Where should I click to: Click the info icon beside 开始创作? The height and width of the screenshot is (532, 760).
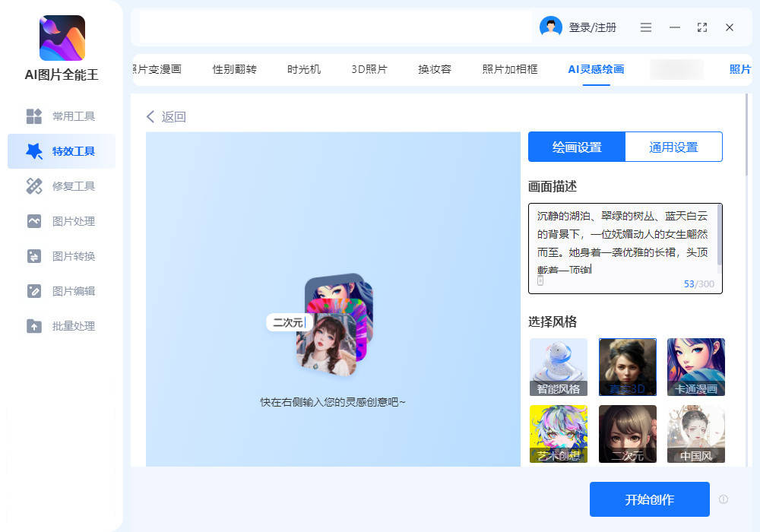pyautogui.click(x=724, y=499)
